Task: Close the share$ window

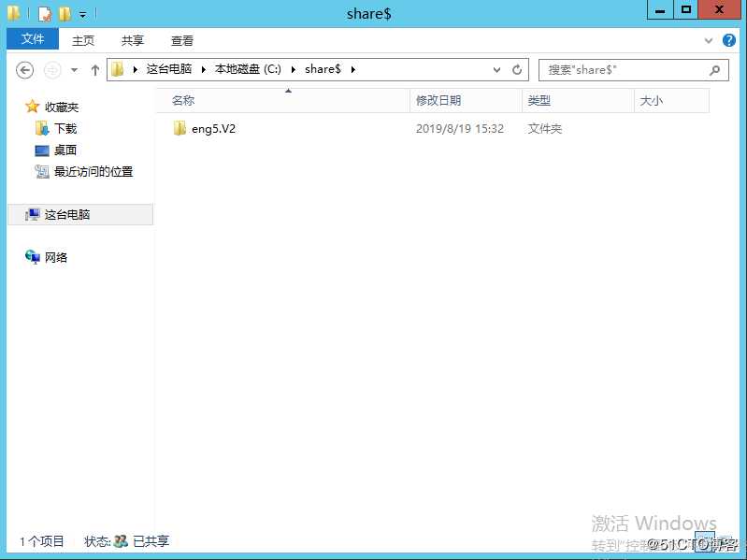Action: pos(719,10)
